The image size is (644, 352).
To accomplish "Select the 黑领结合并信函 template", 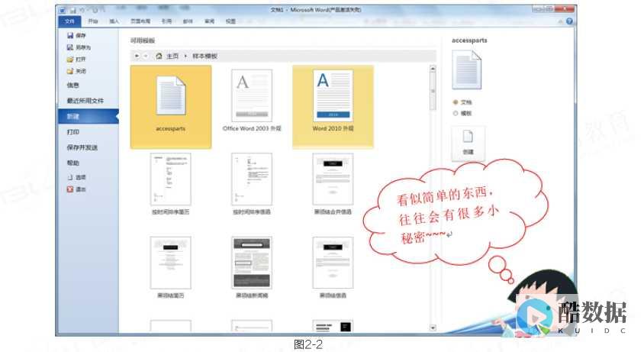I will tap(333, 184).
